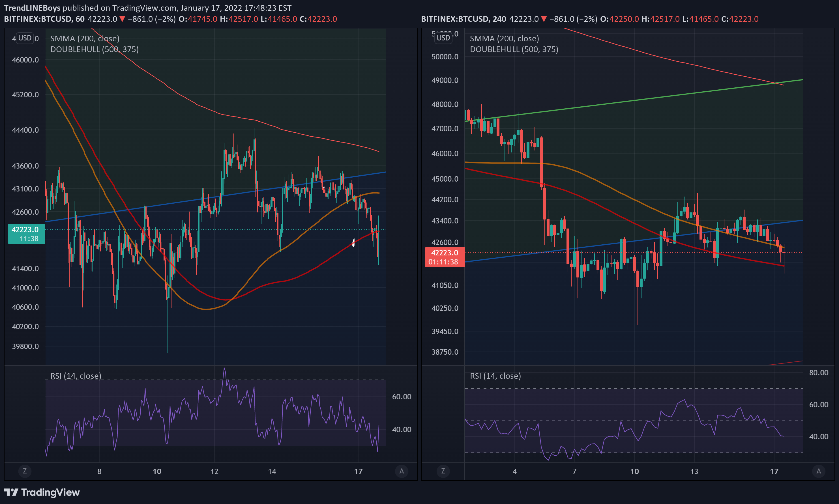
Task: Click BITFINEX:BTCUSD, 60 symbol title
Action: 44,19
